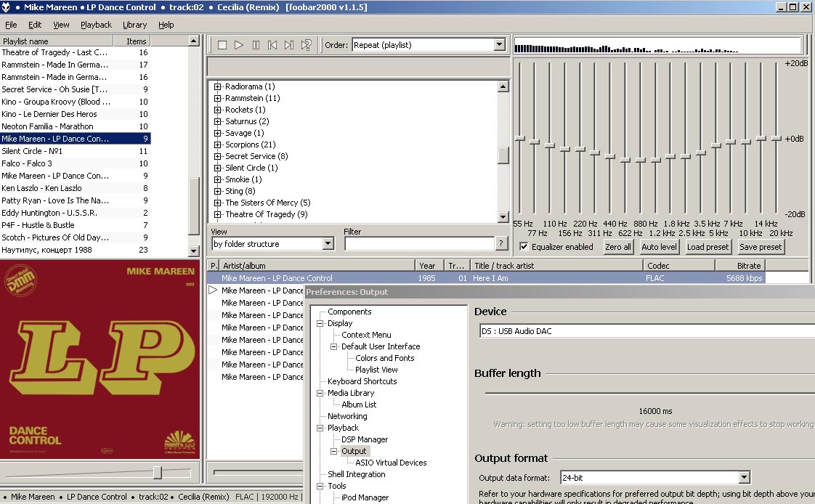
Task: Collapse the Display node in Preferences
Action: coord(320,323)
